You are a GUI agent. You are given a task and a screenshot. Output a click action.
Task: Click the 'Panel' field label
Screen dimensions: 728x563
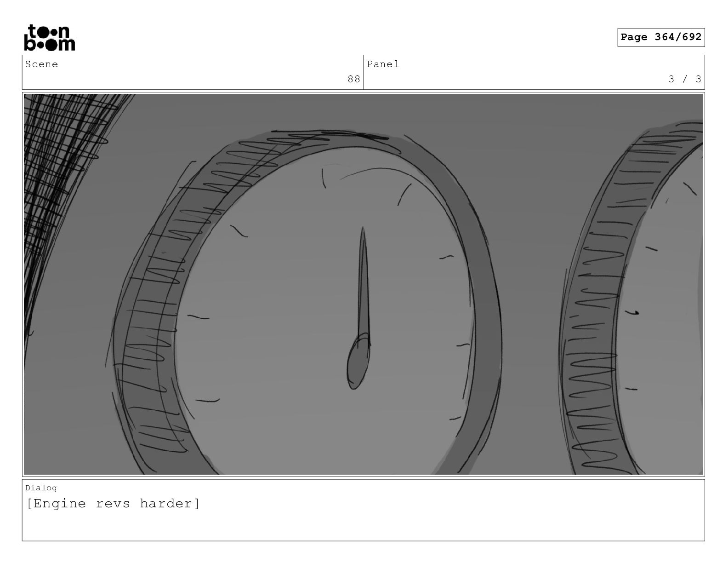coord(383,64)
